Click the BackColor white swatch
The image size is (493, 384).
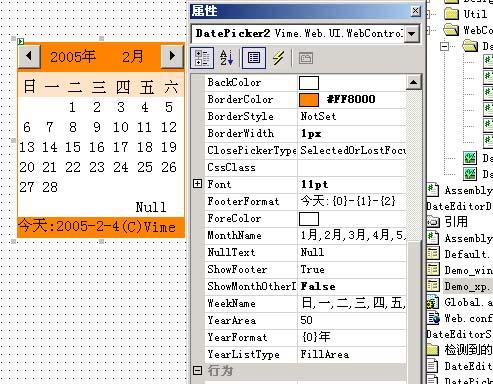coord(309,83)
